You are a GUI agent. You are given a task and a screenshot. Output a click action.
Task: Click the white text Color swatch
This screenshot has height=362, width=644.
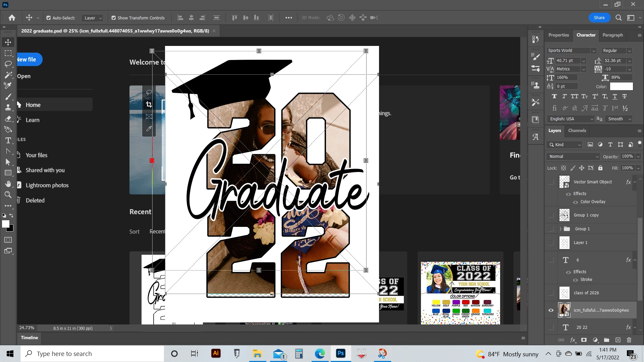[x=621, y=86]
